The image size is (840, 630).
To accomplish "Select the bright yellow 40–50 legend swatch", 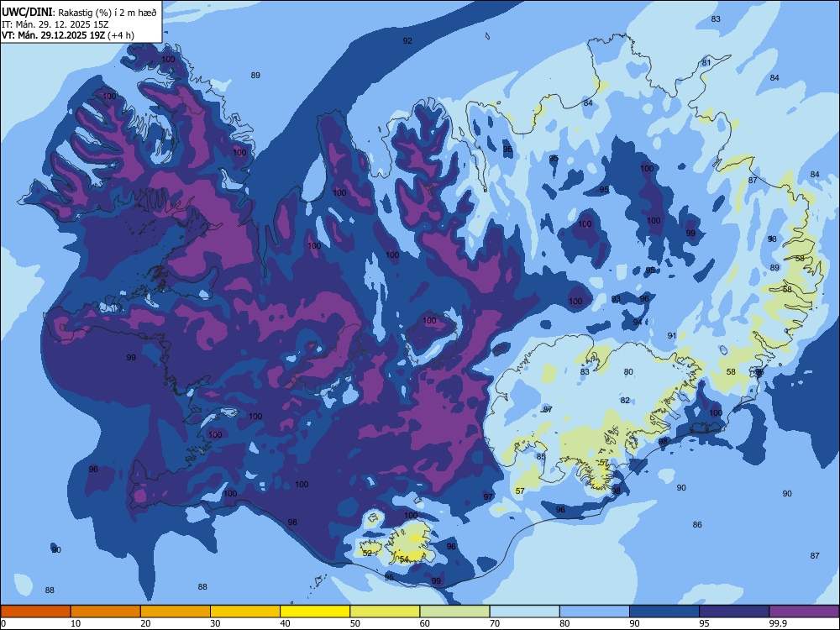I will (x=315, y=612).
